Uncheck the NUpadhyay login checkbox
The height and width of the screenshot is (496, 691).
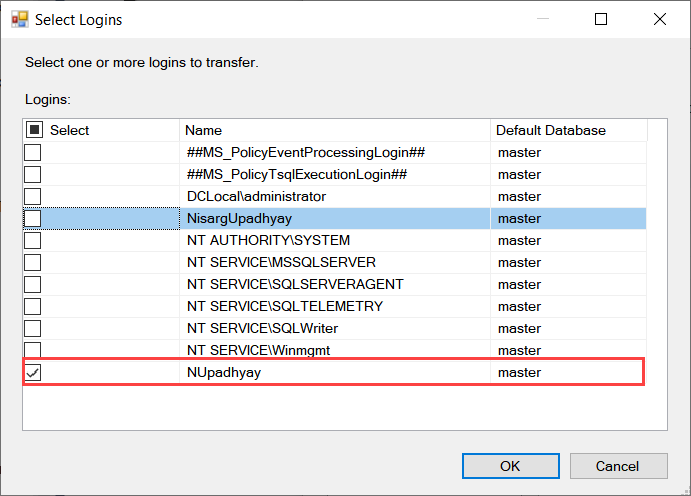click(x=33, y=372)
